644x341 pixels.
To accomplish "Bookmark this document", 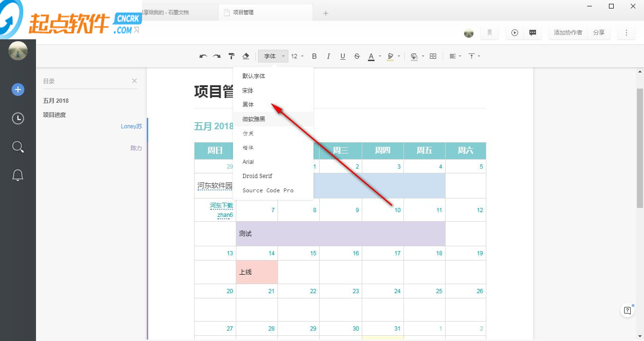I will click(x=490, y=33).
